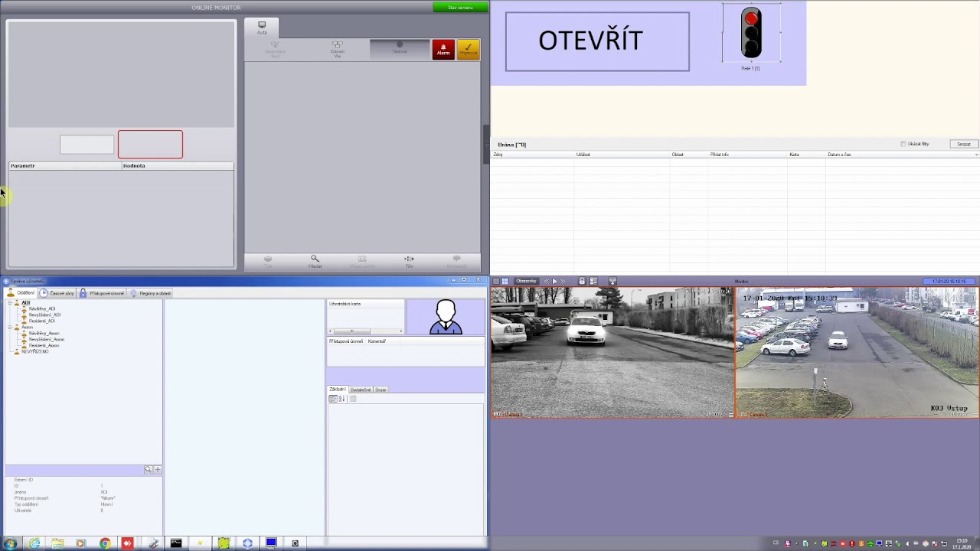Switch to the Základní properties tab

tap(337, 390)
